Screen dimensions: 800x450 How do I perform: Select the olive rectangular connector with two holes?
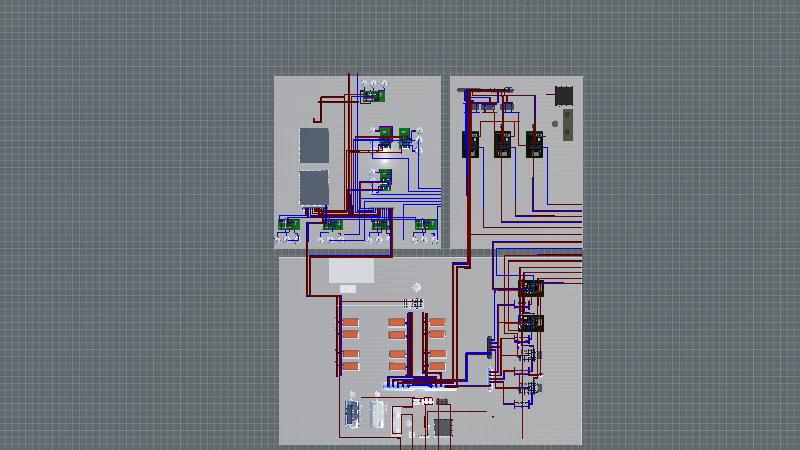(568, 126)
